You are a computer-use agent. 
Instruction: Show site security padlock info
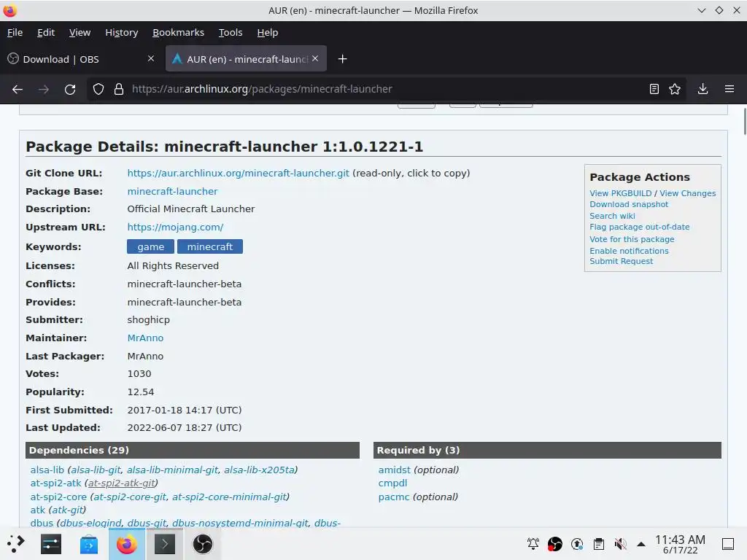(119, 89)
